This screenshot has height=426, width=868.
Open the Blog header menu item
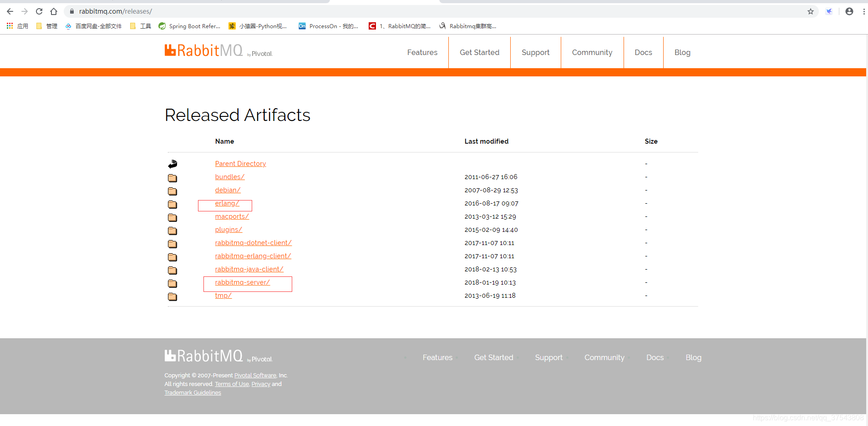point(682,52)
